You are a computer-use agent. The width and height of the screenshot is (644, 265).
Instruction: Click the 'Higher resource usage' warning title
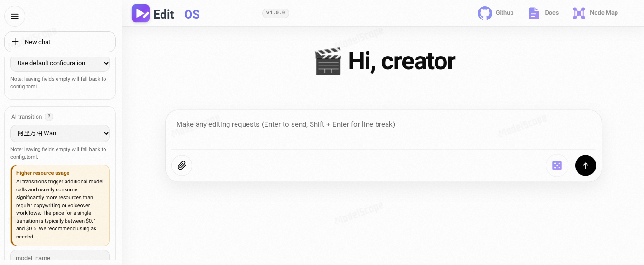click(43, 173)
